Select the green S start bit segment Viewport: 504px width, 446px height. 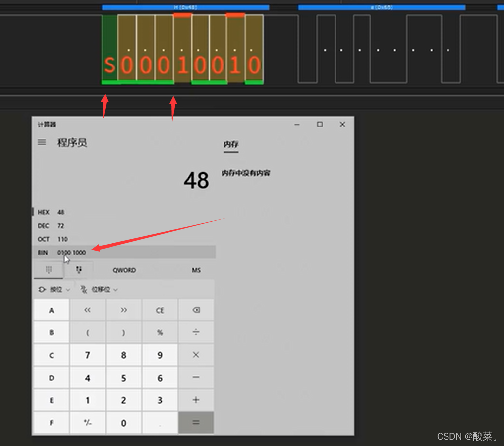[110, 50]
